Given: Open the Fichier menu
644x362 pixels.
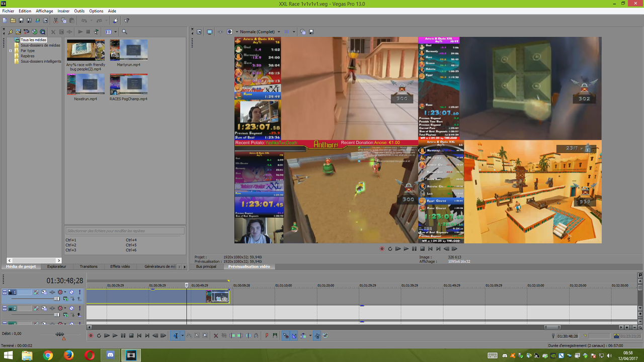Looking at the screenshot, I should 8,11.
